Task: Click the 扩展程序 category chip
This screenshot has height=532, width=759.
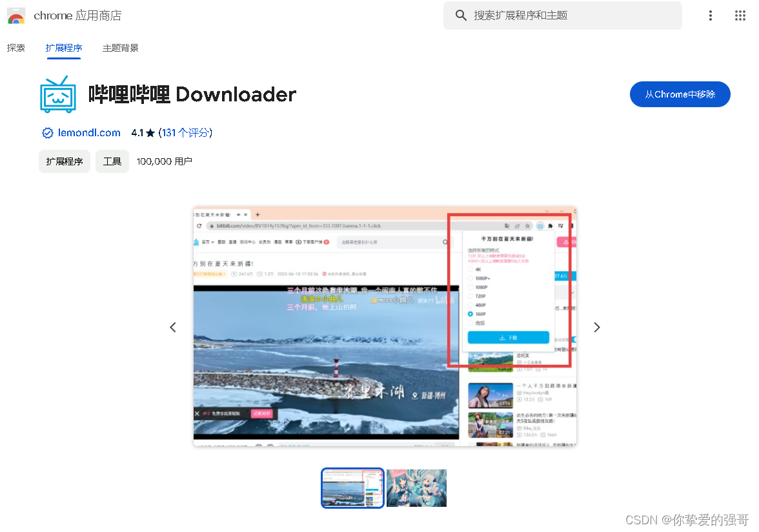Action: click(65, 161)
